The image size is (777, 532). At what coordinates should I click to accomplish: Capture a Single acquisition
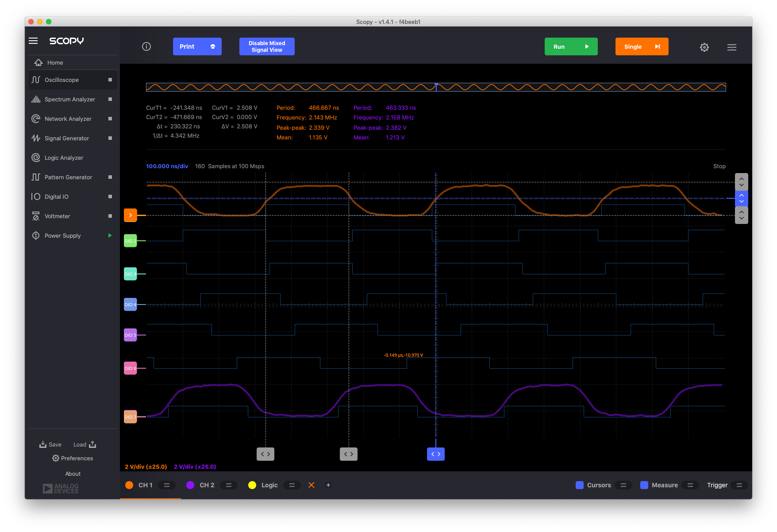click(642, 46)
